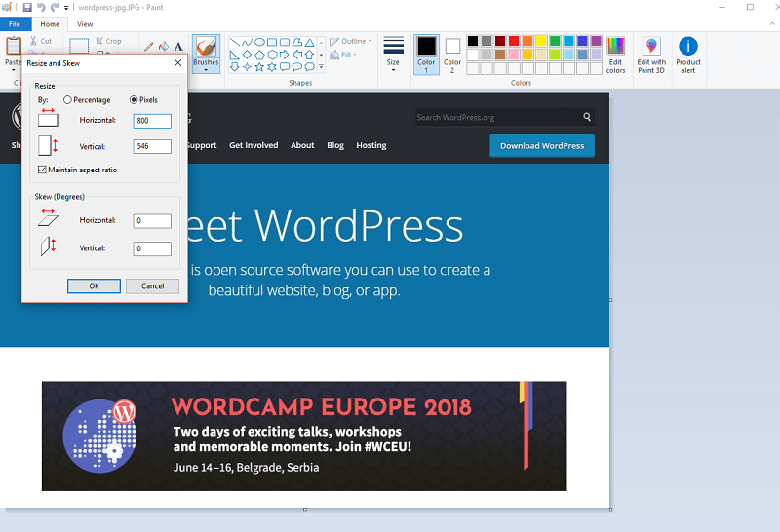Choose the Six-point star shape
780x532 pixels.
point(272,66)
